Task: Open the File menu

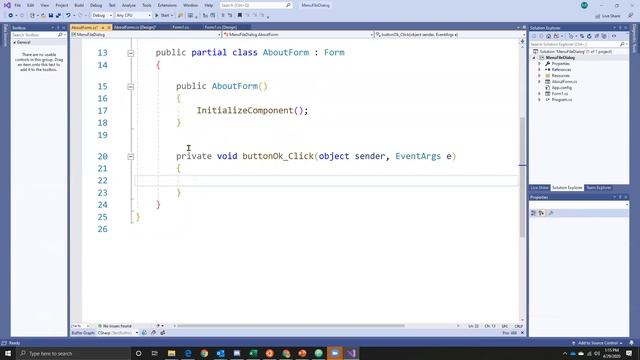Action: coord(18,5)
